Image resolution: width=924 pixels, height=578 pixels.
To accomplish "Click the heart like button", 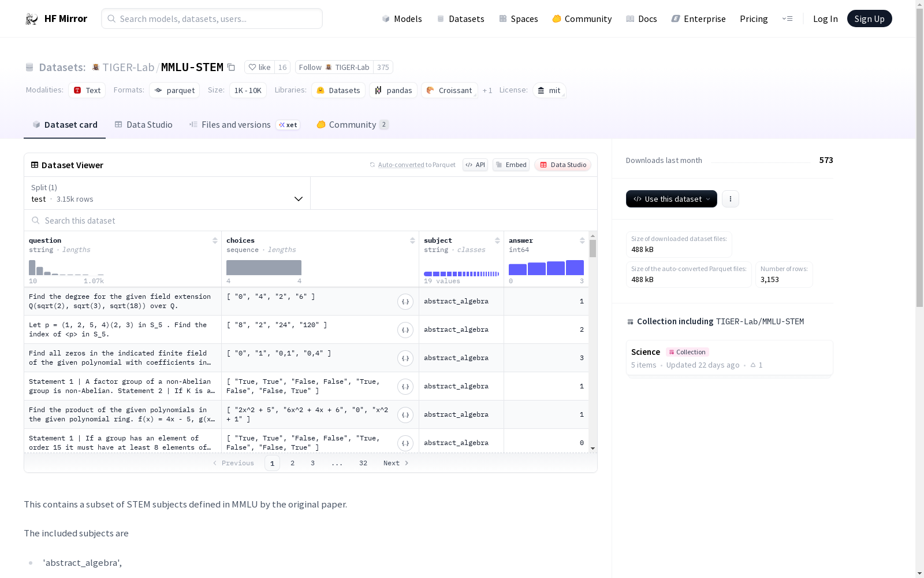I will coord(259,67).
